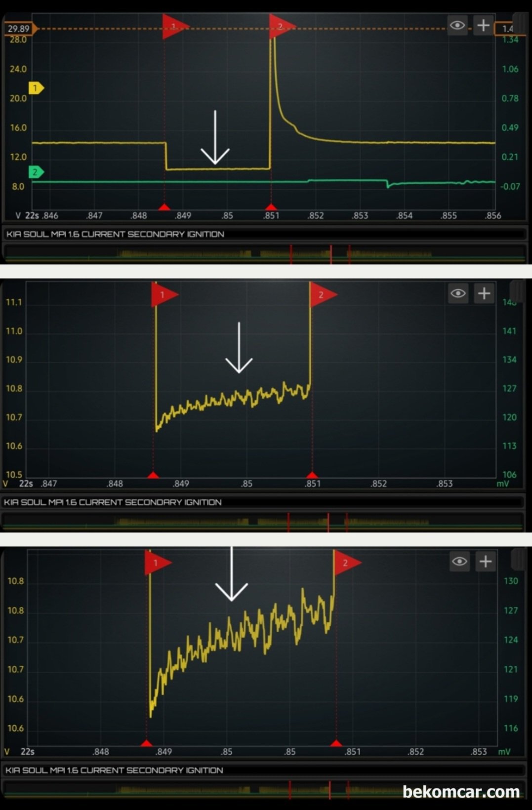The image size is (532, 810).
Task: Click middle chart title bar label
Action: click(x=113, y=502)
